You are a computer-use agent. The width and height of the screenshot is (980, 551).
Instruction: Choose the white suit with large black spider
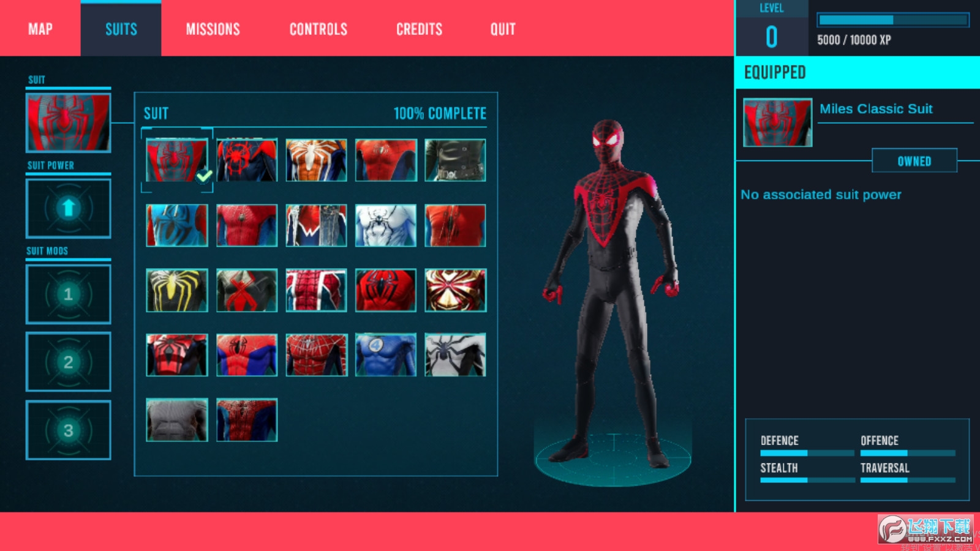(455, 355)
